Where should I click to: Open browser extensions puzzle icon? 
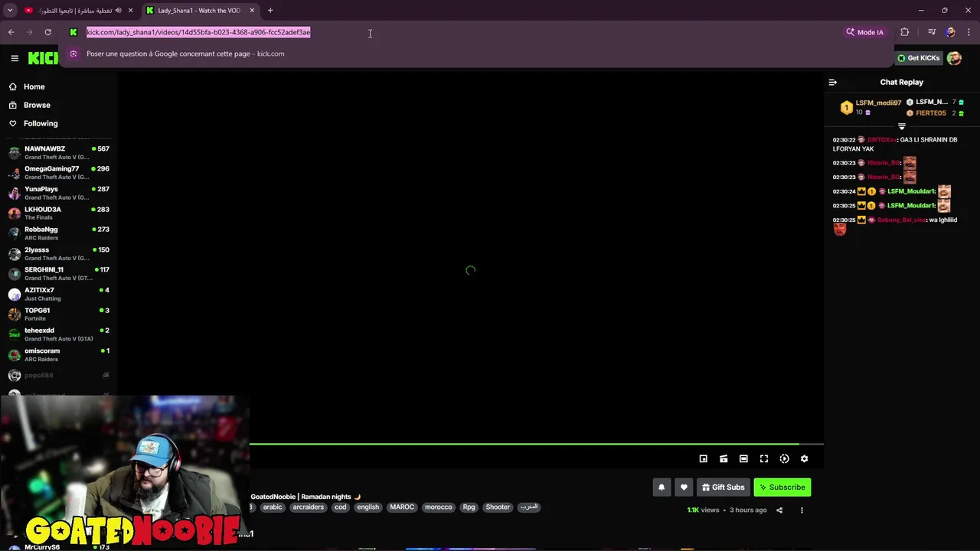pyautogui.click(x=905, y=32)
